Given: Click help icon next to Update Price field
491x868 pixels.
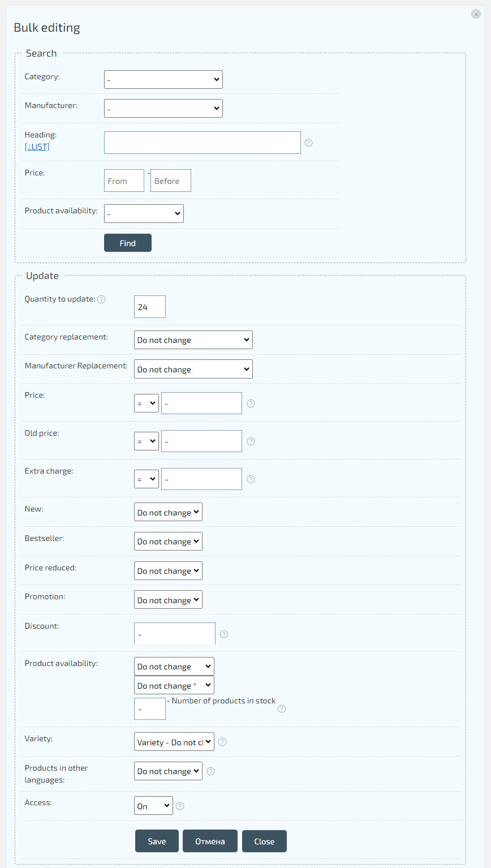Looking at the screenshot, I should (x=251, y=403).
